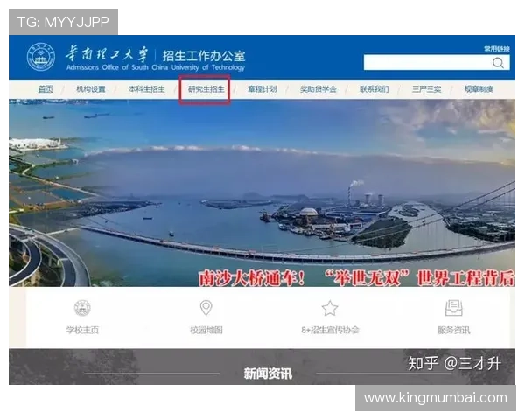Click the 学校主页 emblem icon
The height and width of the screenshot is (420, 525).
(82, 308)
